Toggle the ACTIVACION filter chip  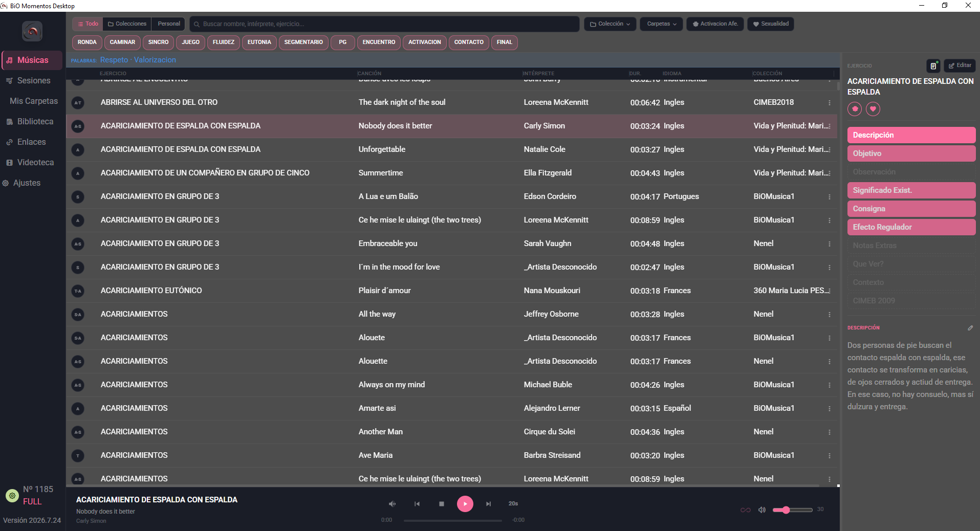425,42
